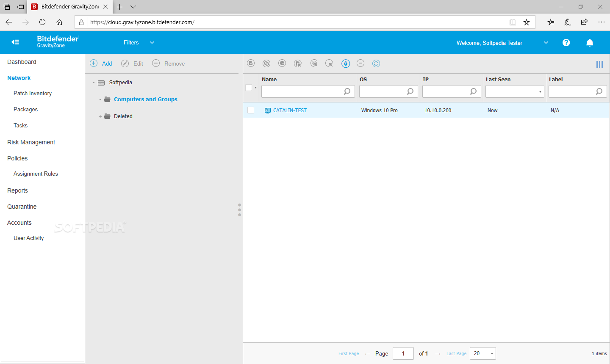Select Computers and Groups in the tree
The width and height of the screenshot is (610, 364).
(146, 99)
